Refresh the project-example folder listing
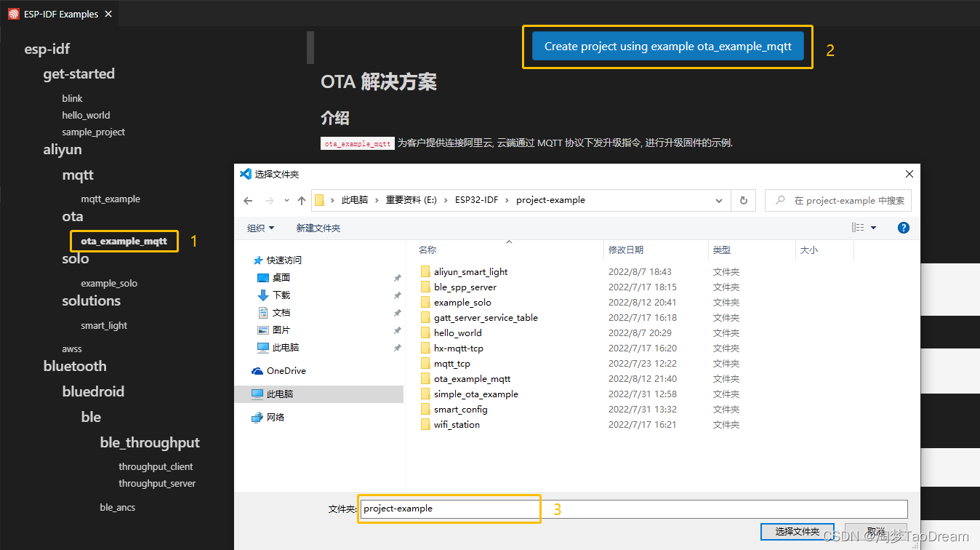Image resolution: width=980 pixels, height=550 pixels. pos(743,200)
